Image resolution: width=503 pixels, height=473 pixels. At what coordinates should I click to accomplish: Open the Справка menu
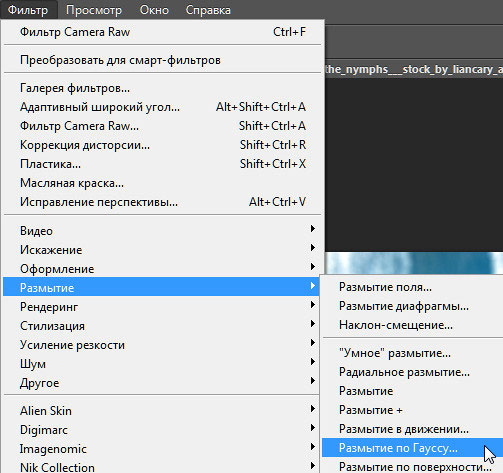208,10
